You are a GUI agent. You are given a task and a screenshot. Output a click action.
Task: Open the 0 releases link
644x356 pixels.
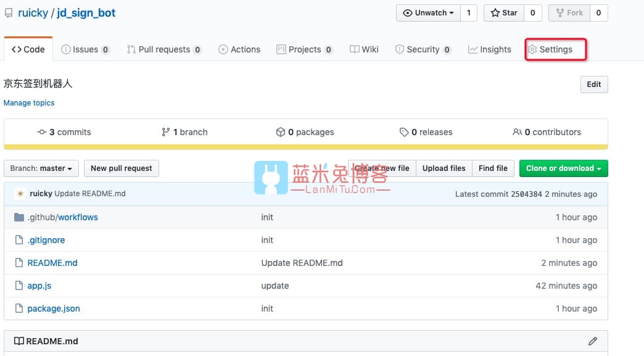click(426, 132)
